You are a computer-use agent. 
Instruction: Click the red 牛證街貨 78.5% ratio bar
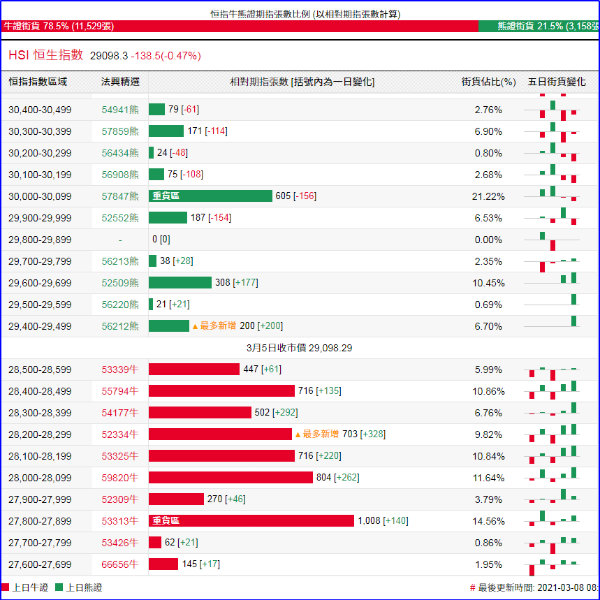coord(240,26)
